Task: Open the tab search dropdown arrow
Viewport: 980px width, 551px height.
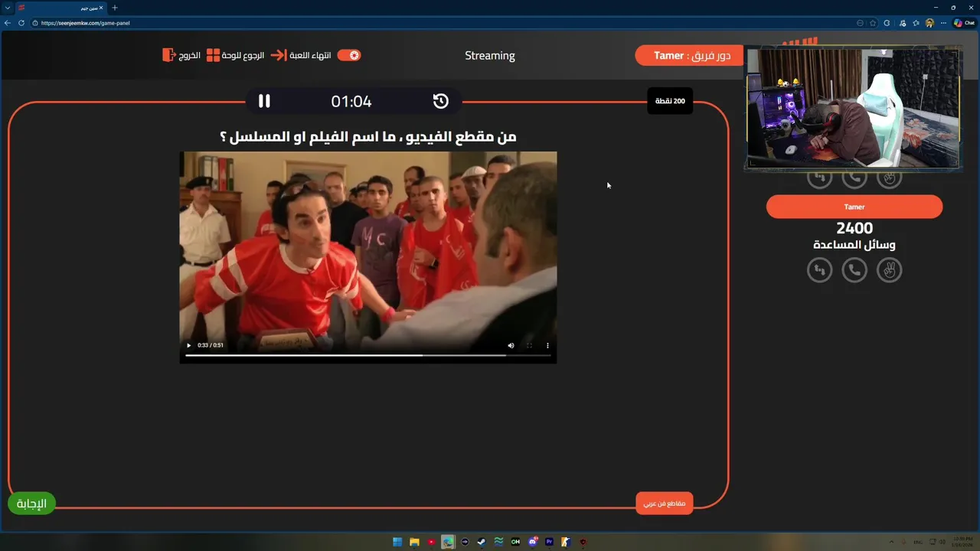Action: point(7,8)
